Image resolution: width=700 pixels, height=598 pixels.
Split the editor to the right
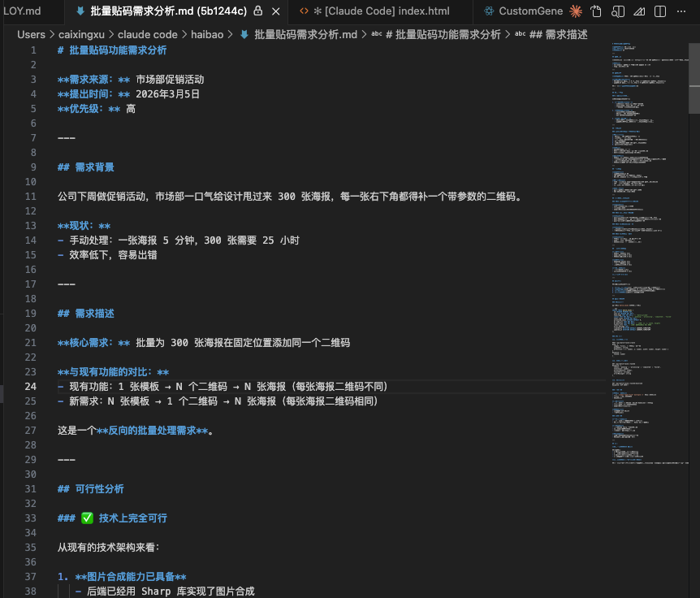tap(660, 11)
